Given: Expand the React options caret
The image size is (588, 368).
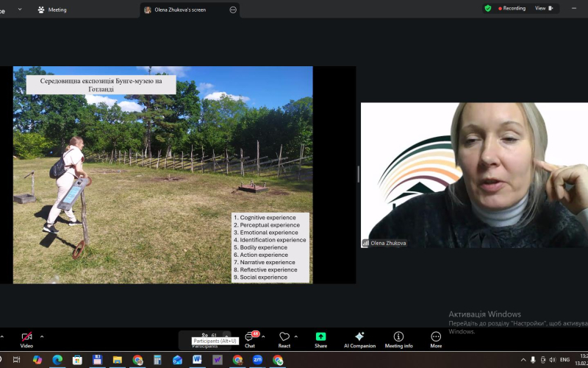Looking at the screenshot, I should coord(296,336).
